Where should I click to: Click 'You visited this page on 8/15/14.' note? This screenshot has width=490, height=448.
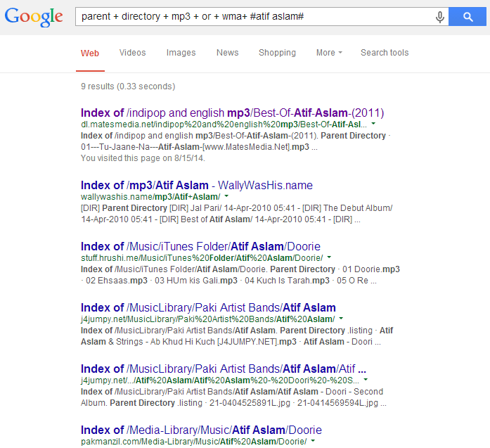[x=143, y=158]
